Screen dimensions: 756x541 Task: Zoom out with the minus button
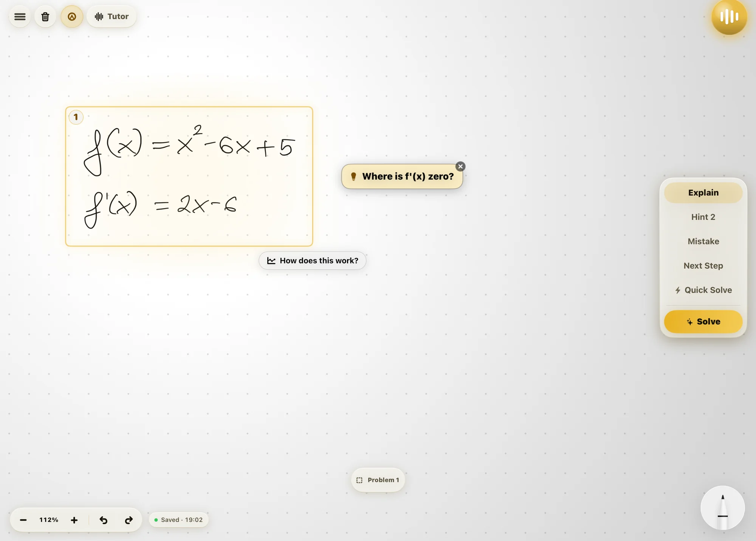(23, 520)
